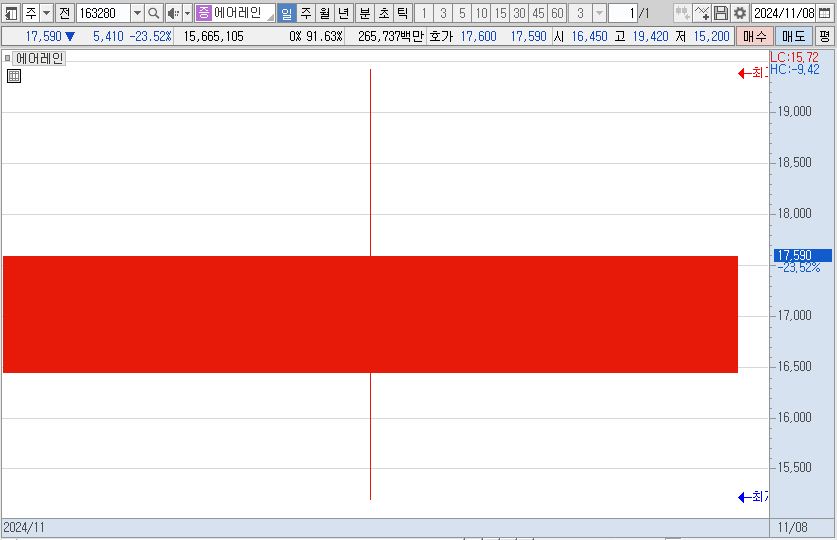The height and width of the screenshot is (540, 837).
Task: Click the 매수 buy button
Action: (754, 36)
